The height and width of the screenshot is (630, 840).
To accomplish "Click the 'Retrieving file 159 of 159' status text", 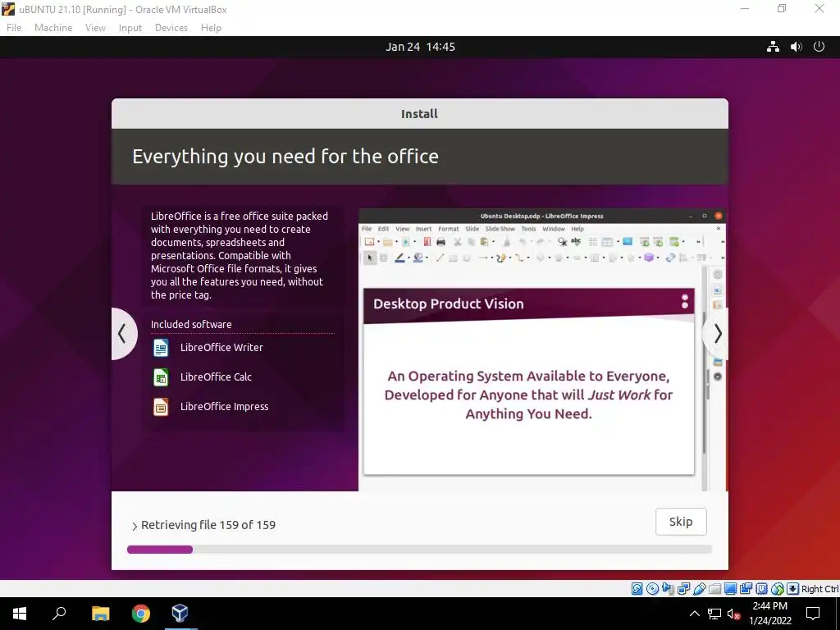I will click(x=208, y=525).
